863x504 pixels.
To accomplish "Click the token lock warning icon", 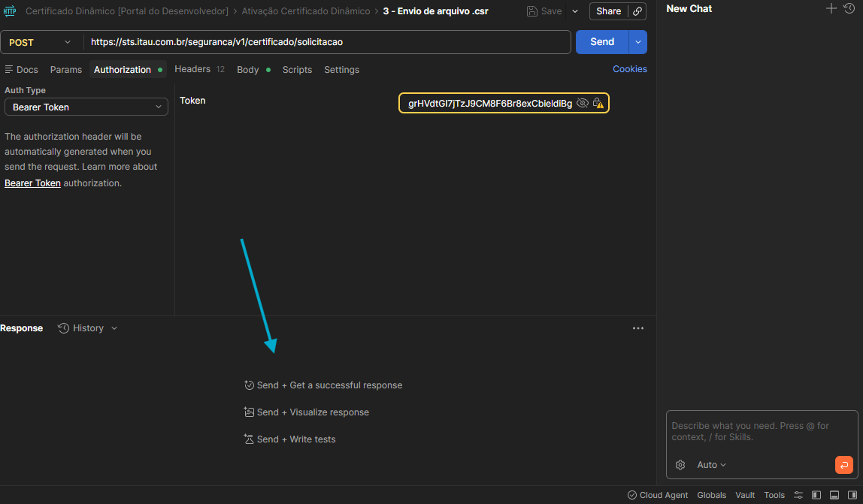I will (598, 104).
